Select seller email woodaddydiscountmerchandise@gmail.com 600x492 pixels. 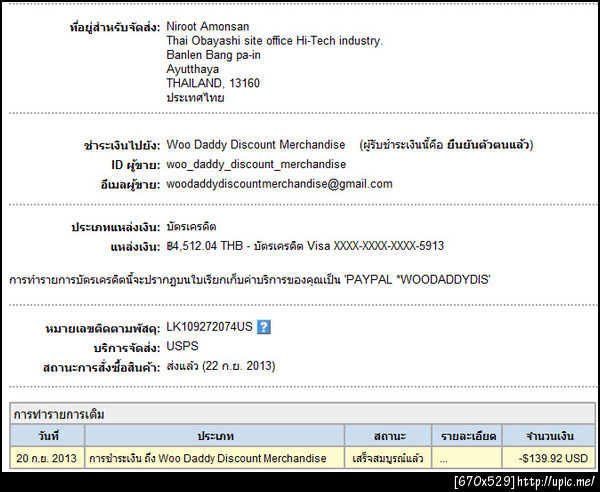279,184
